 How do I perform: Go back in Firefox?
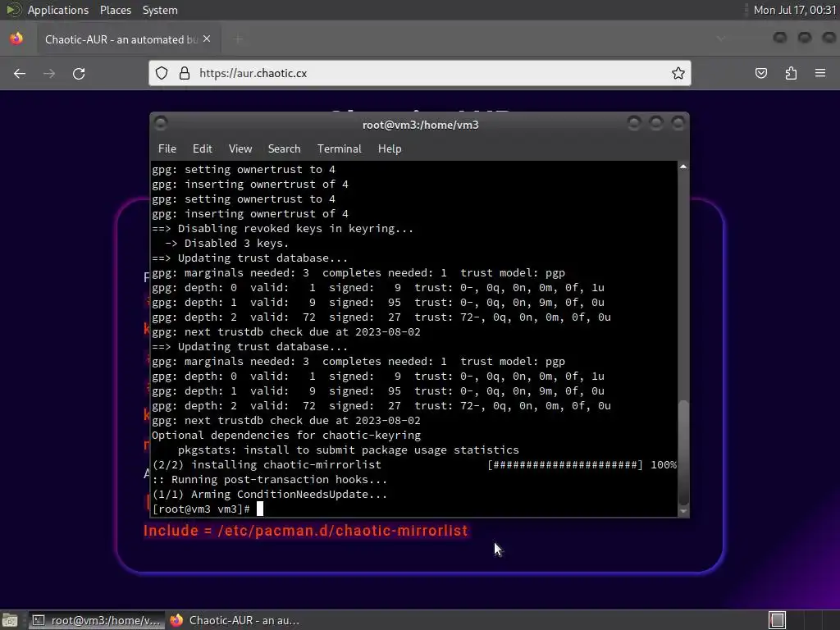pos(20,73)
